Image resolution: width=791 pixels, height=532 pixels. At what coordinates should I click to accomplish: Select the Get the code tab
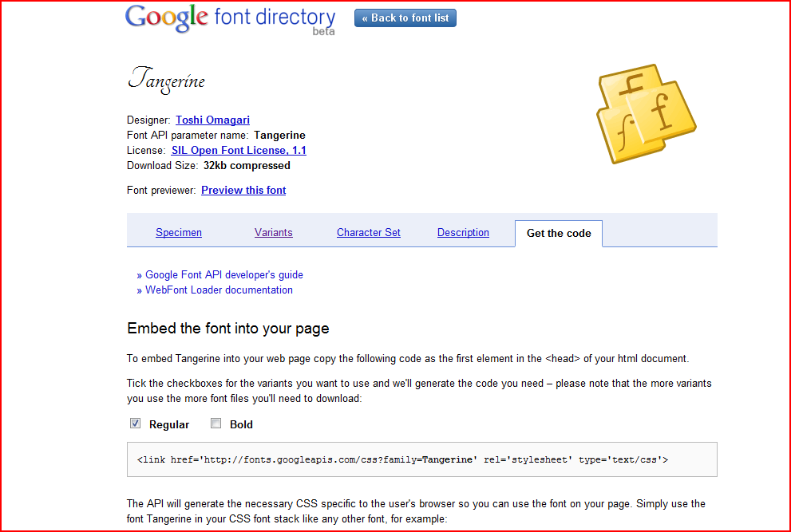pos(559,234)
